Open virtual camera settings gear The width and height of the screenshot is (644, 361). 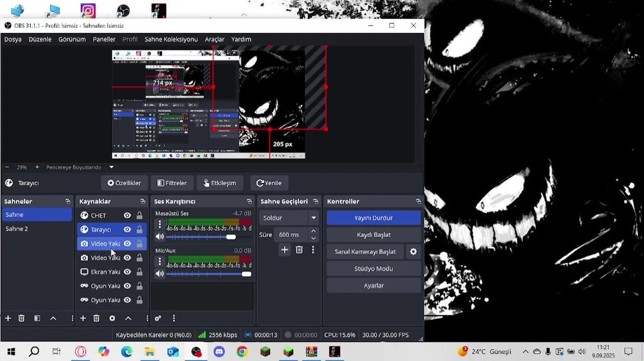(414, 252)
